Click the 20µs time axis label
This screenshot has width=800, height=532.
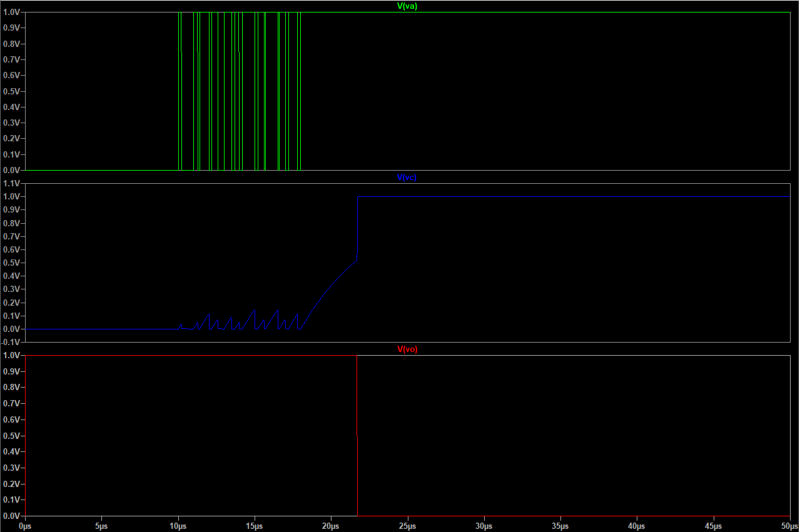tap(331, 526)
